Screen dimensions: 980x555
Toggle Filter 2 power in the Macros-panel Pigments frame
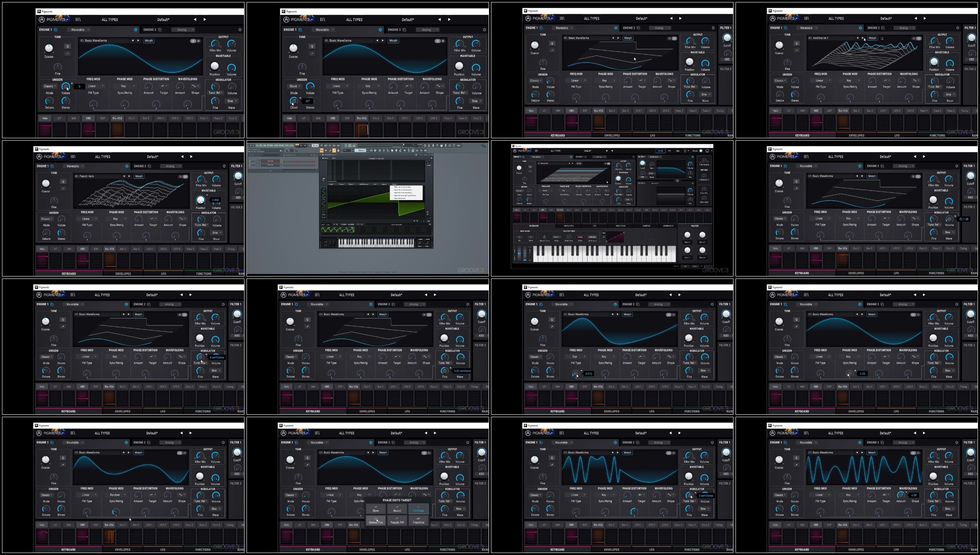coord(693,183)
